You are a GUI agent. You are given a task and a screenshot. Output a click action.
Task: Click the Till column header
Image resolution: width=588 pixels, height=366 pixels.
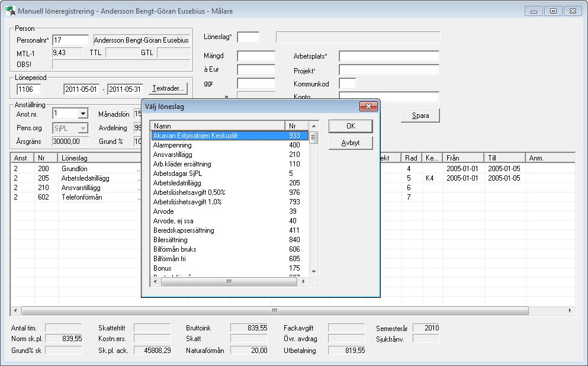click(x=505, y=158)
